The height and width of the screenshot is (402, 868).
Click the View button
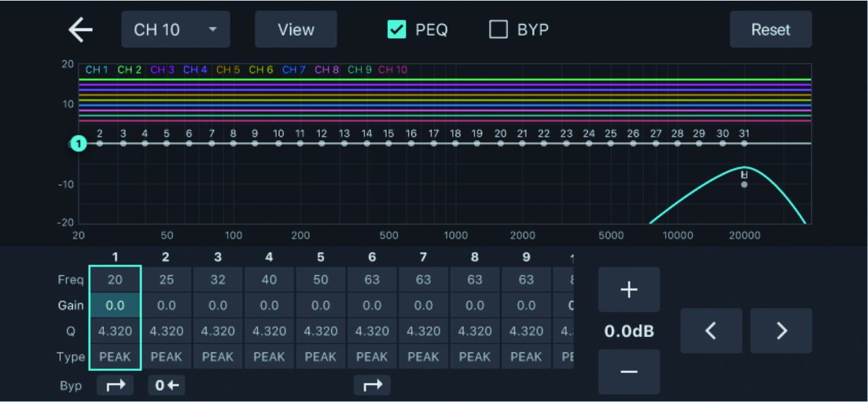click(296, 30)
